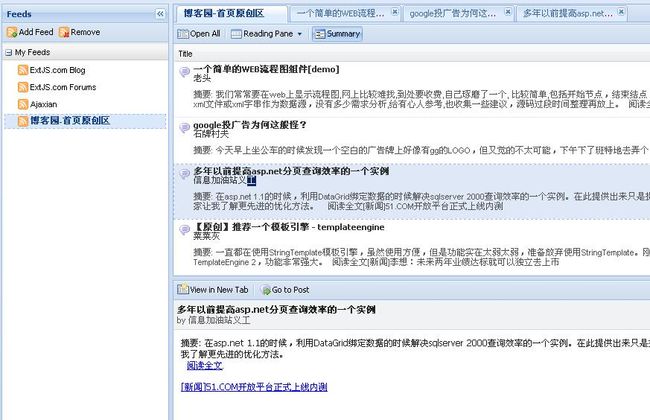Click author name 石牌村夫
Image resolution: width=650 pixels, height=420 pixels.
click(x=211, y=134)
